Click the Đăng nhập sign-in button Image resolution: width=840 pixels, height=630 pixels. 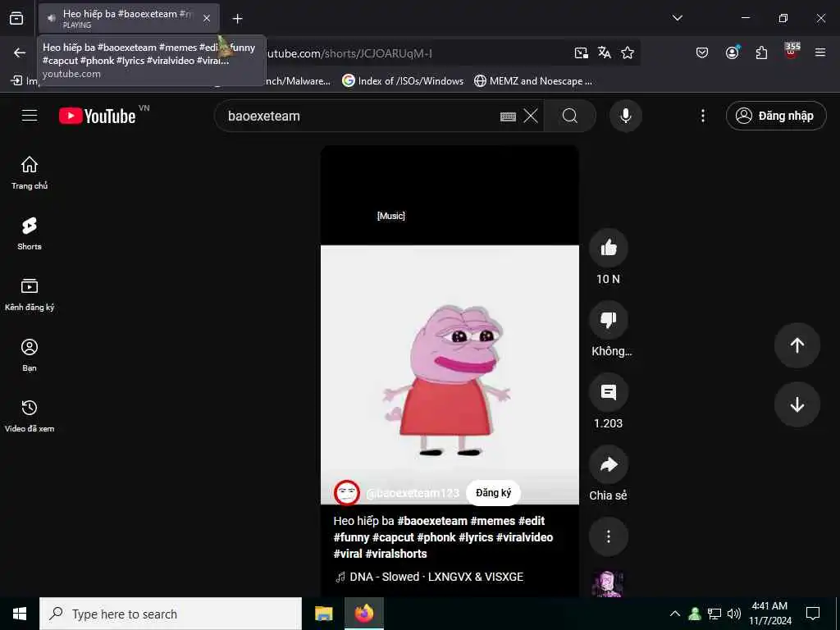776,116
